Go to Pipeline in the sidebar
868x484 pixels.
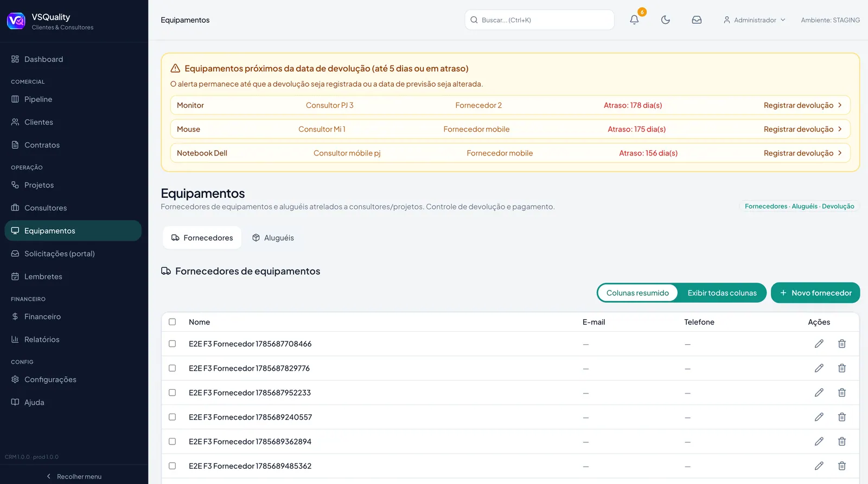click(x=73, y=99)
